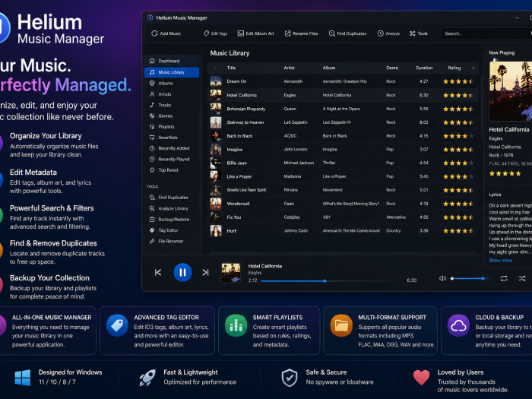Click Show more lyrics link

click(500, 261)
